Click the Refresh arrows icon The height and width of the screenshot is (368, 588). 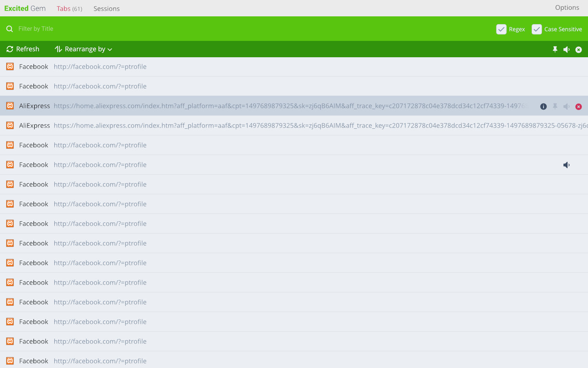point(10,49)
